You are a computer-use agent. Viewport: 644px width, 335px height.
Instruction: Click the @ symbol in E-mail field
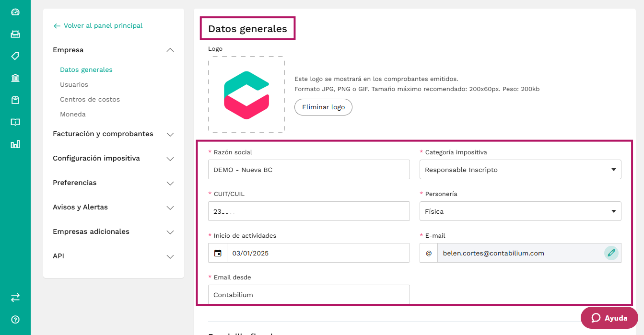[x=429, y=253]
